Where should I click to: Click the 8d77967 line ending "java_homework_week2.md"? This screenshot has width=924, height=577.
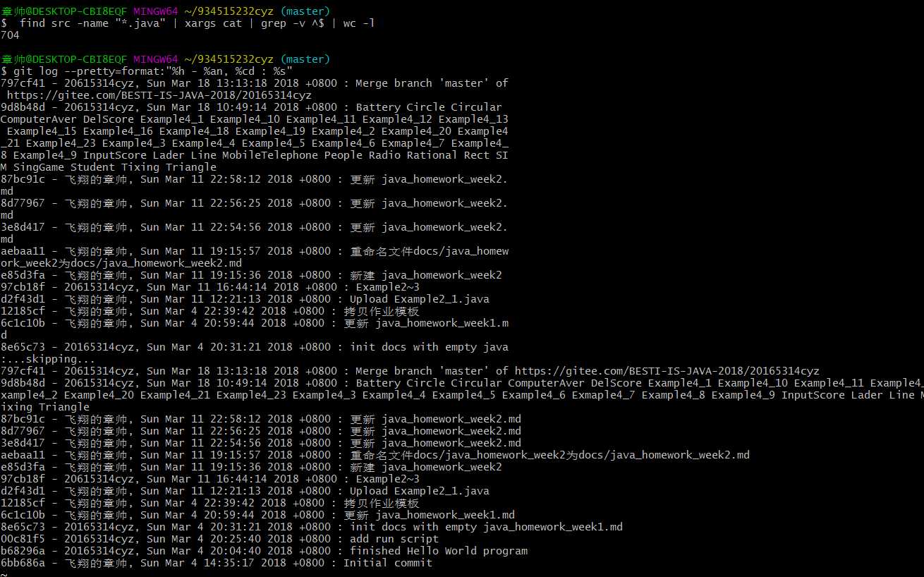[x=261, y=431]
